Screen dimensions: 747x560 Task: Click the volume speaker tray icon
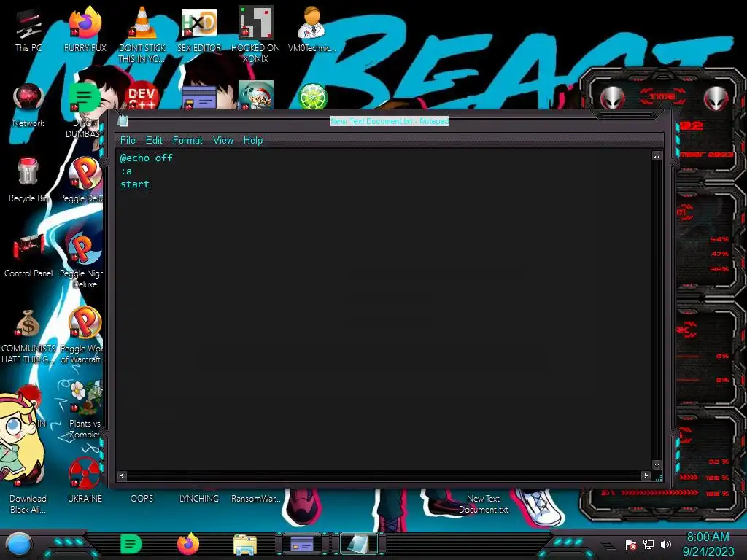665,545
